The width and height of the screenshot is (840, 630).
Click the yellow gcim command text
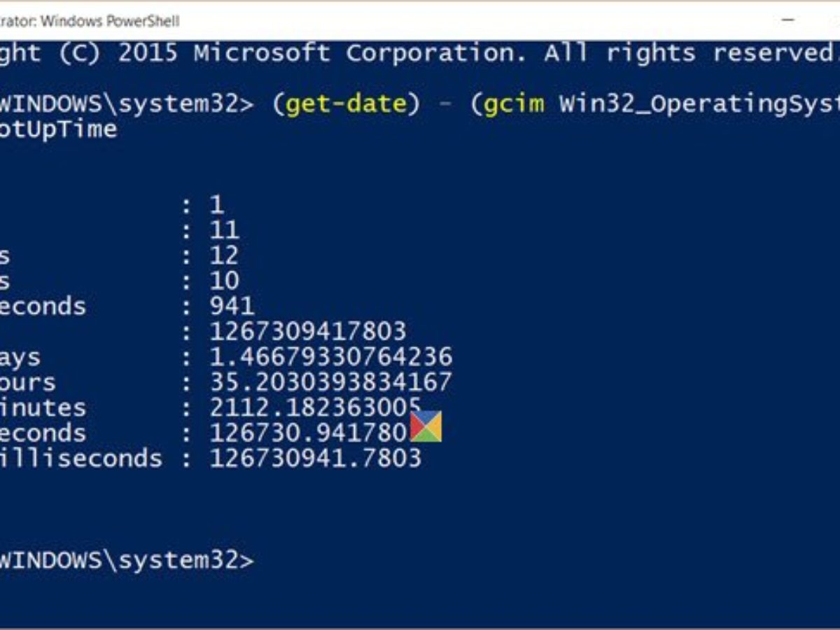tap(507, 104)
